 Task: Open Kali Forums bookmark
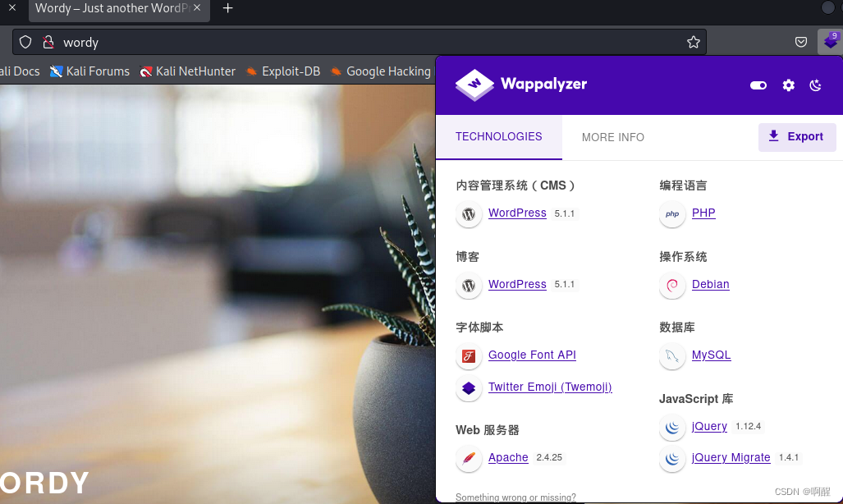point(89,71)
